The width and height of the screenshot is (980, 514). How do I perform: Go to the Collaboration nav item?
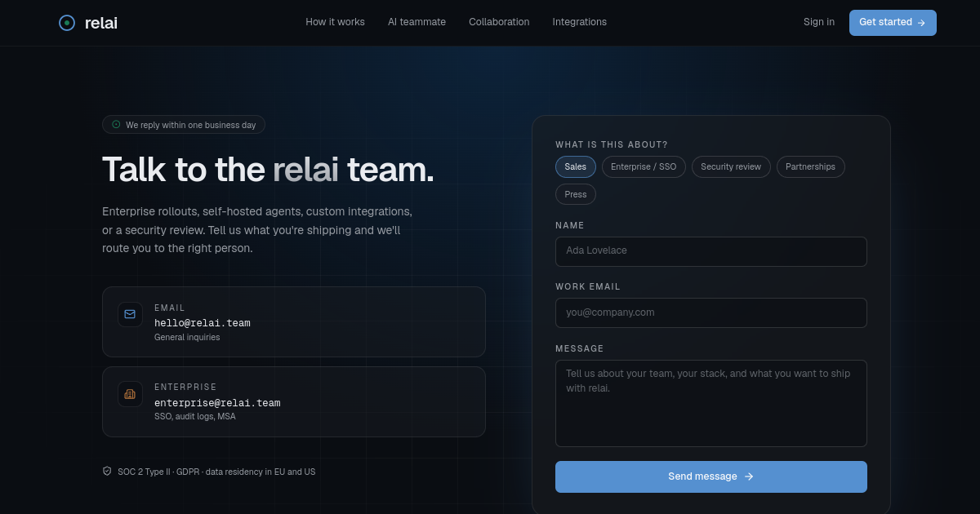tap(499, 22)
